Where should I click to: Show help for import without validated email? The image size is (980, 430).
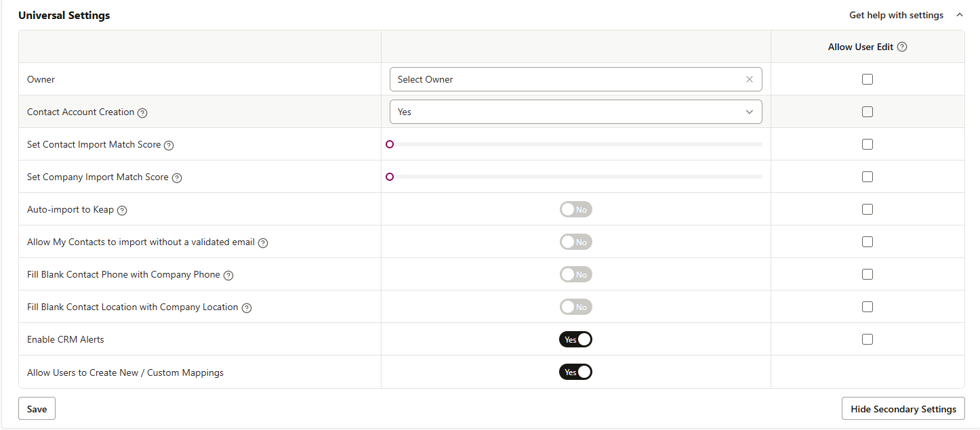point(263,243)
